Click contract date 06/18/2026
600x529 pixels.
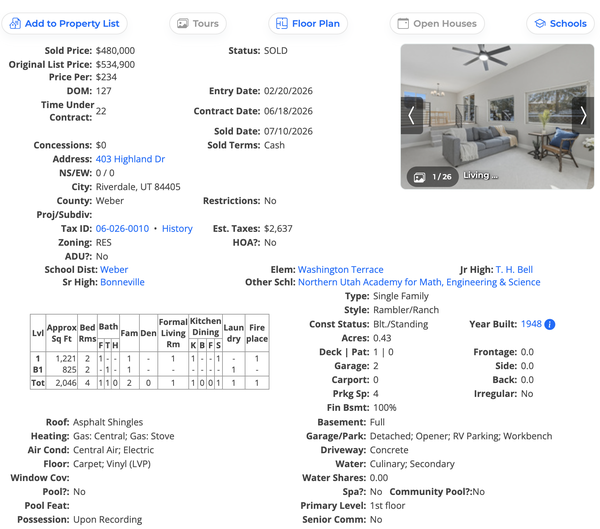click(x=288, y=111)
